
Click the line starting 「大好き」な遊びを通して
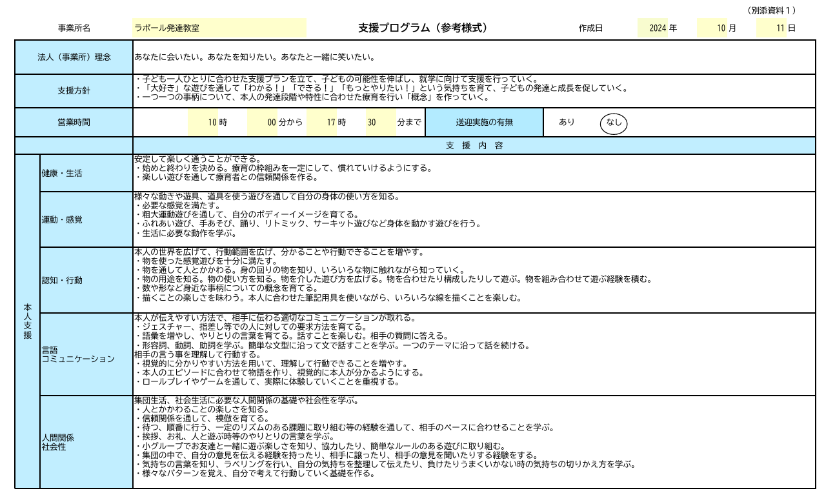click(x=382, y=88)
